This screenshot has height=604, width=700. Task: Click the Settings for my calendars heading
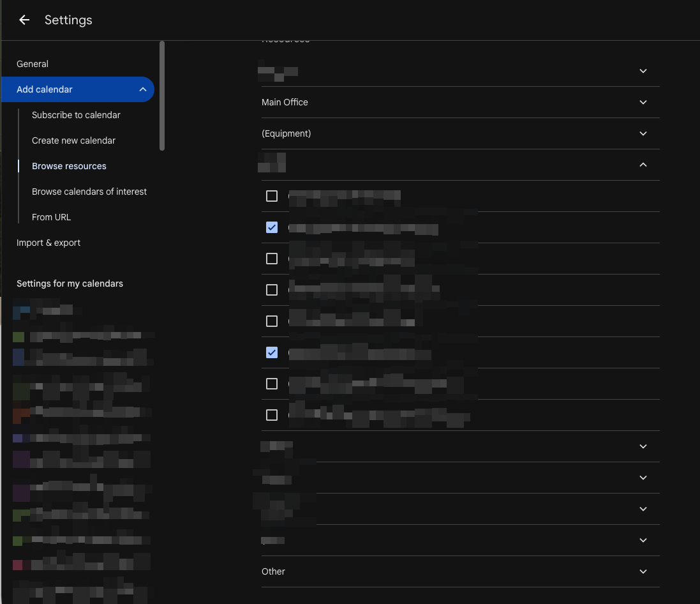pyautogui.click(x=70, y=283)
